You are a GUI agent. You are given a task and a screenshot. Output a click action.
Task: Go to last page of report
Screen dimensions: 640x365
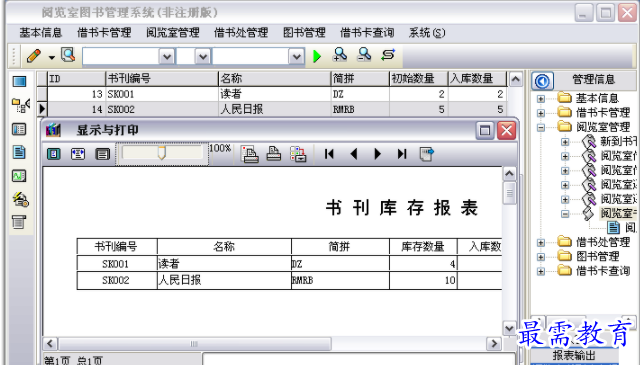[402, 154]
